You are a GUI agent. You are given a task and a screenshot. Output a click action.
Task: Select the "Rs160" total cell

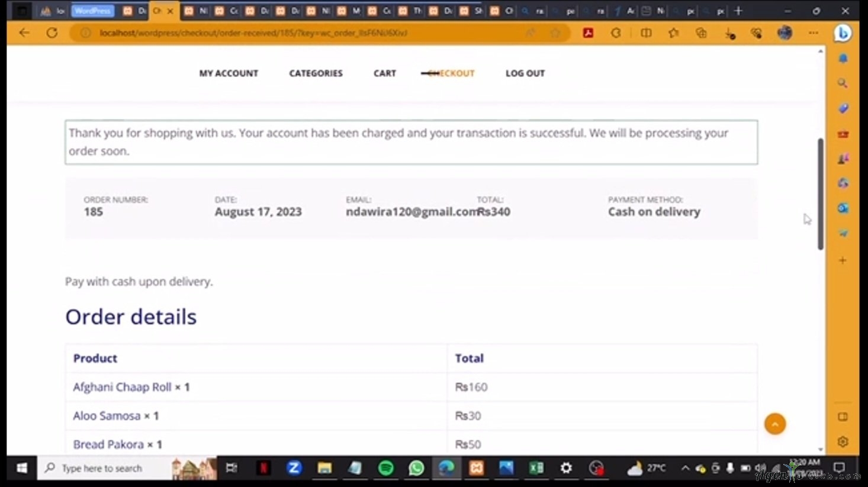point(471,387)
